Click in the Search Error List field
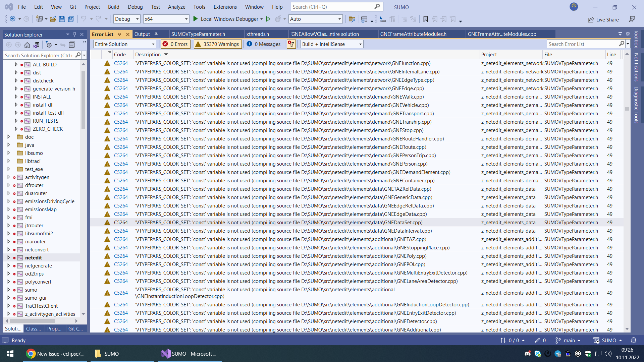Screen dimensions: 644x362 coord(584,44)
